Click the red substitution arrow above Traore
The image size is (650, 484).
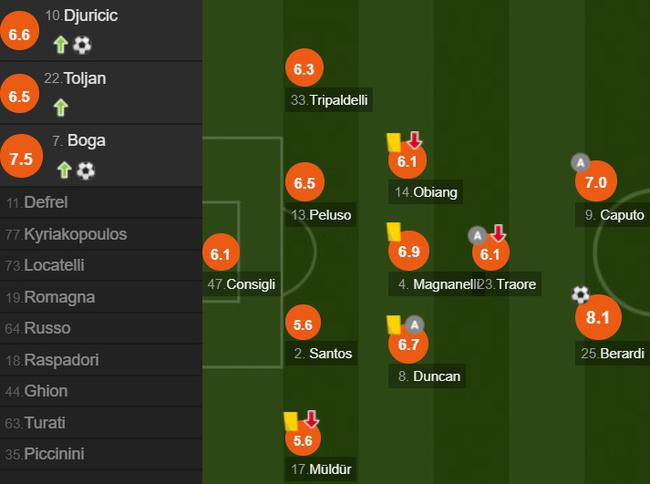click(498, 233)
